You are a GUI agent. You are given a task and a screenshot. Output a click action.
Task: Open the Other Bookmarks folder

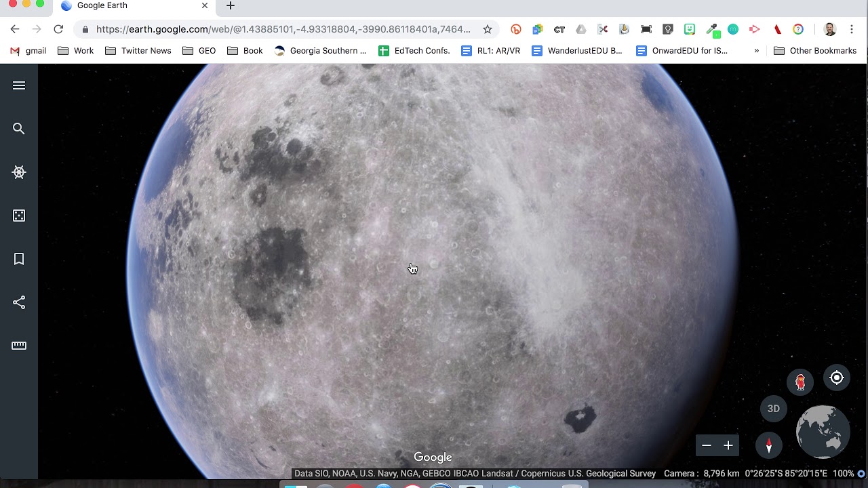click(x=815, y=51)
